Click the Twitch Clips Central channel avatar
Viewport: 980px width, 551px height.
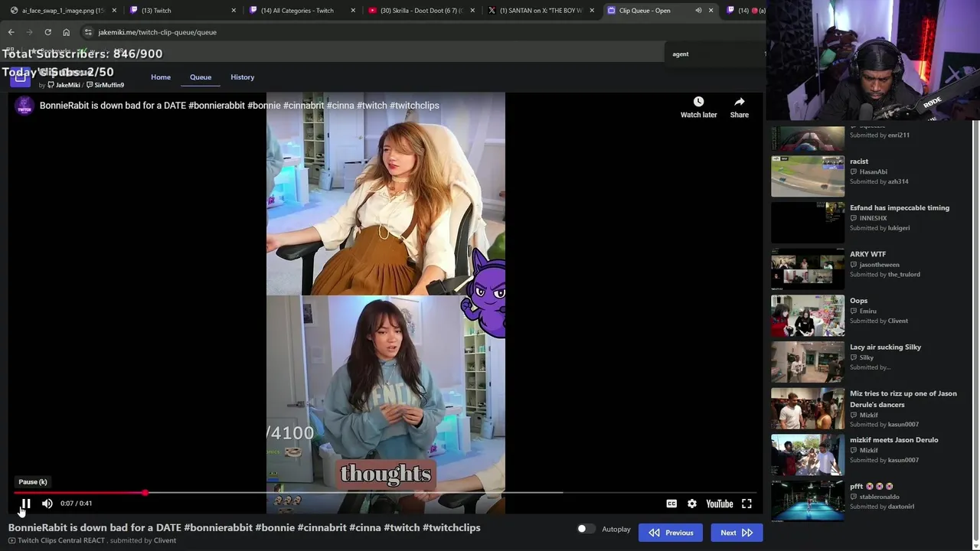(x=24, y=106)
